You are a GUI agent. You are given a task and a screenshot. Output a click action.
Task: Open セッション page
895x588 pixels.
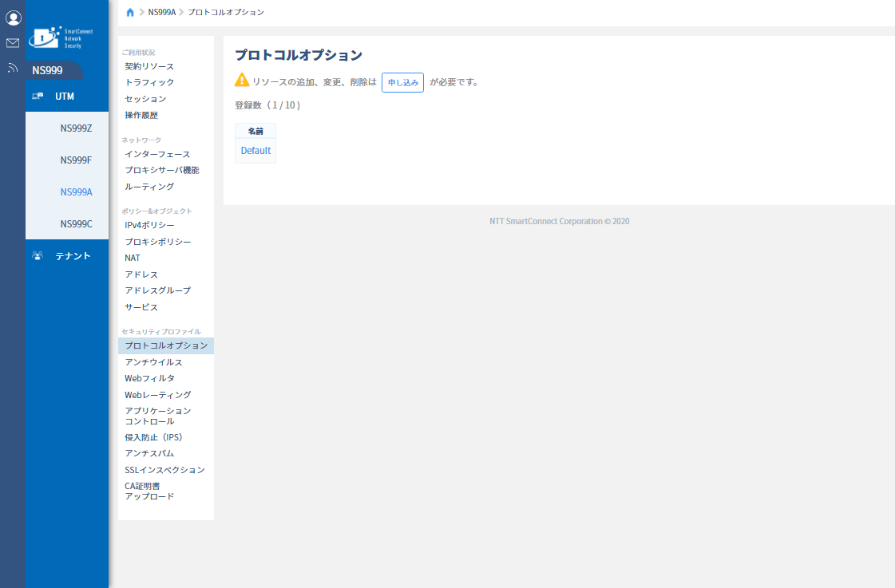[x=145, y=99]
